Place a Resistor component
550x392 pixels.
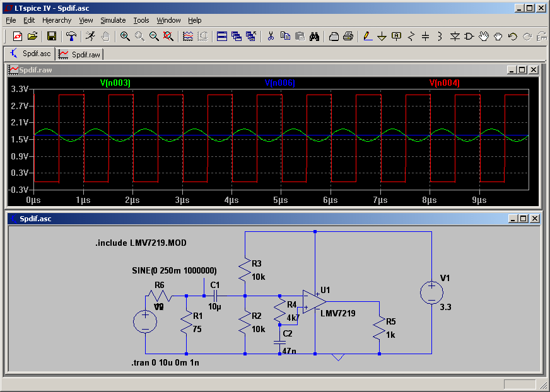[x=411, y=36]
